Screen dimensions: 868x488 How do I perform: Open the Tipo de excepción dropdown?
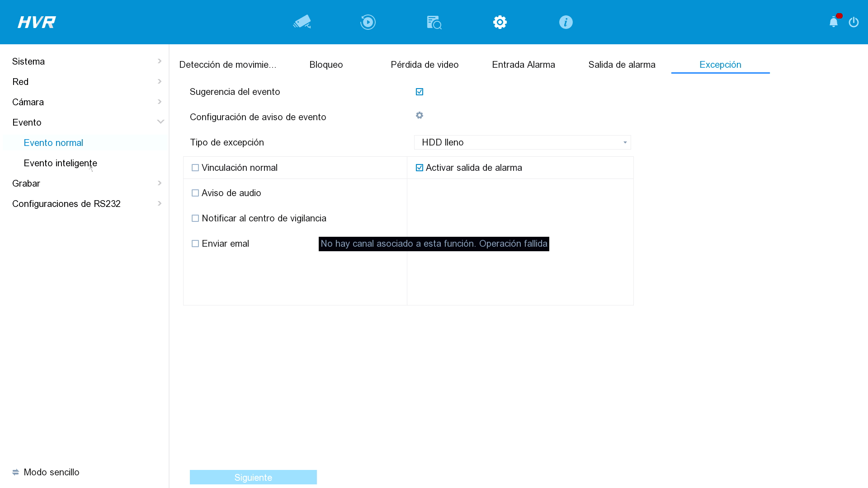coord(522,142)
